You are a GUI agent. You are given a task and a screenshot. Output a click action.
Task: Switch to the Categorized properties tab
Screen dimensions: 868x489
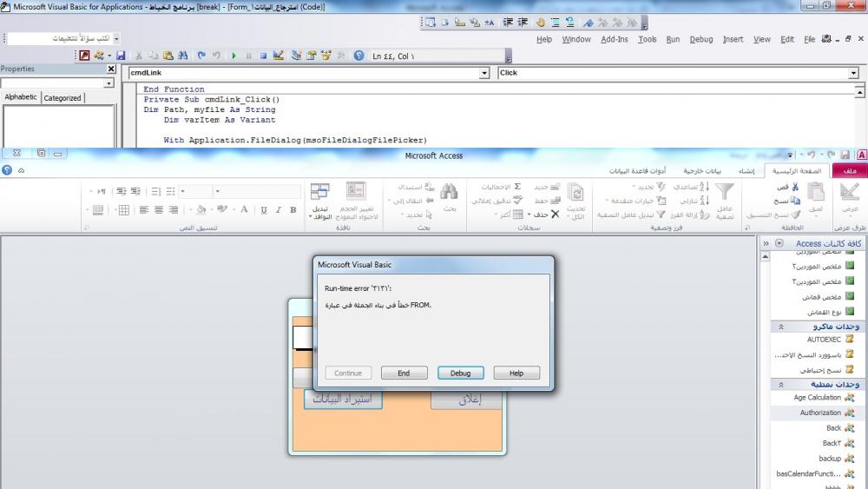click(62, 98)
